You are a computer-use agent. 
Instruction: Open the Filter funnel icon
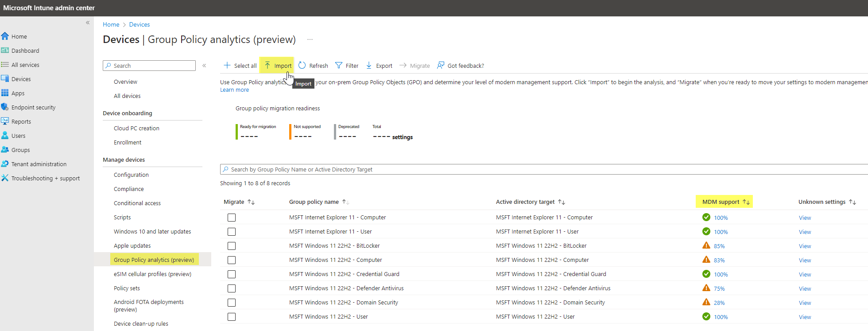click(339, 66)
